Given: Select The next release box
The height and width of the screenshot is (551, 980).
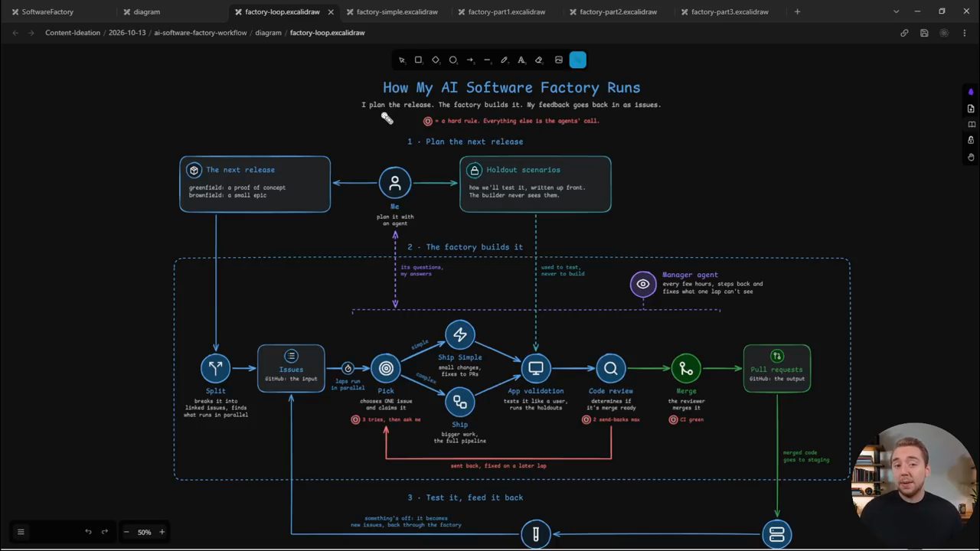Looking at the screenshot, I should pos(255,184).
